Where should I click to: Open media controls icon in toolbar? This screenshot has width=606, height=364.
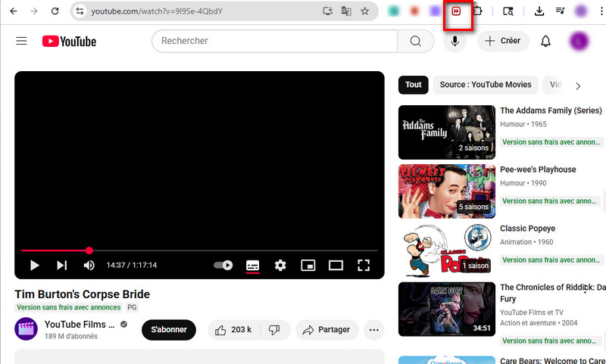[561, 11]
